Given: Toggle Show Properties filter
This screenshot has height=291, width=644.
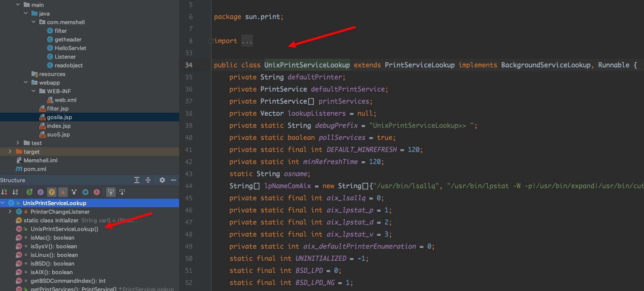Looking at the screenshot, I should (41, 192).
